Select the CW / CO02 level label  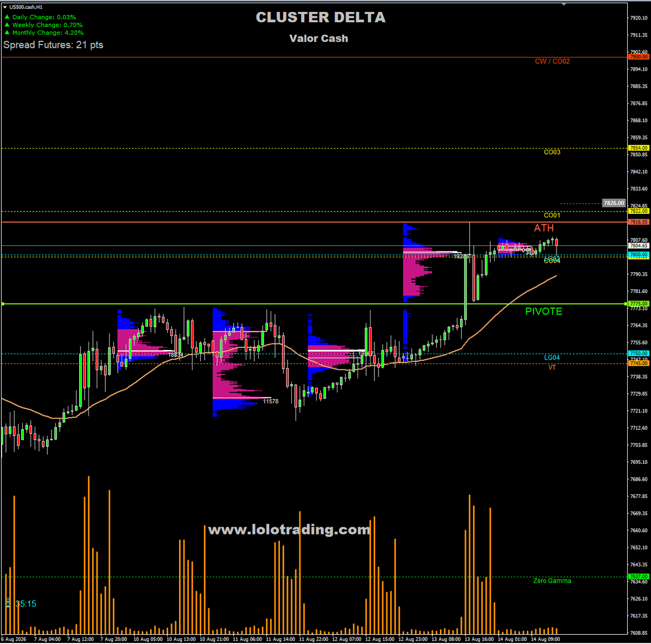point(552,61)
